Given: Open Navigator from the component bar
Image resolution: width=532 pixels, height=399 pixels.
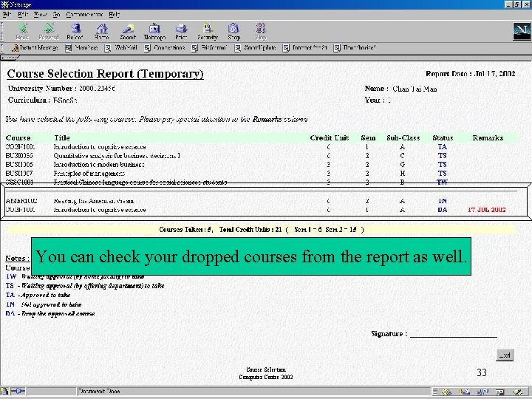Looking at the screenshot, I should [446, 392].
